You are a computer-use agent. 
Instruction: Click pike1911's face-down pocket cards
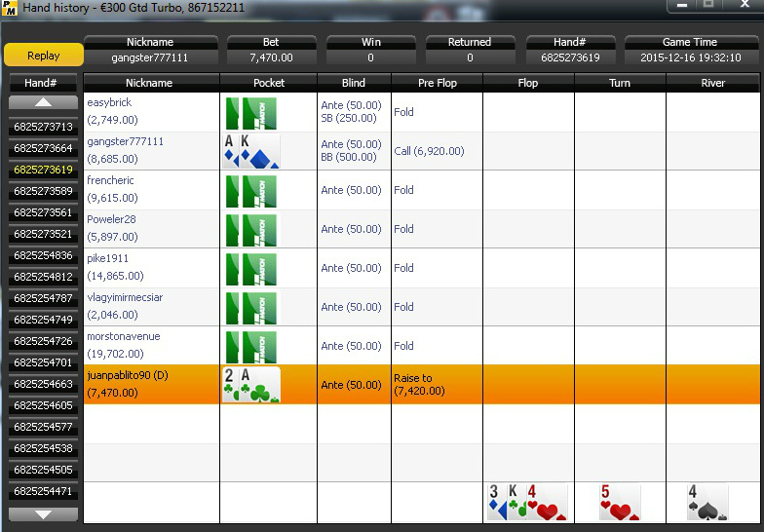click(251, 269)
